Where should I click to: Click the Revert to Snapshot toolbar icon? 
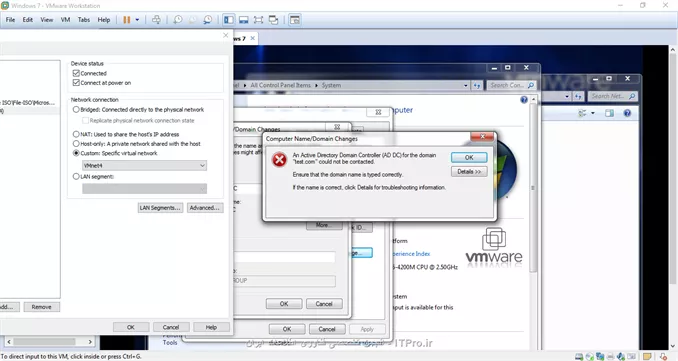193,20
